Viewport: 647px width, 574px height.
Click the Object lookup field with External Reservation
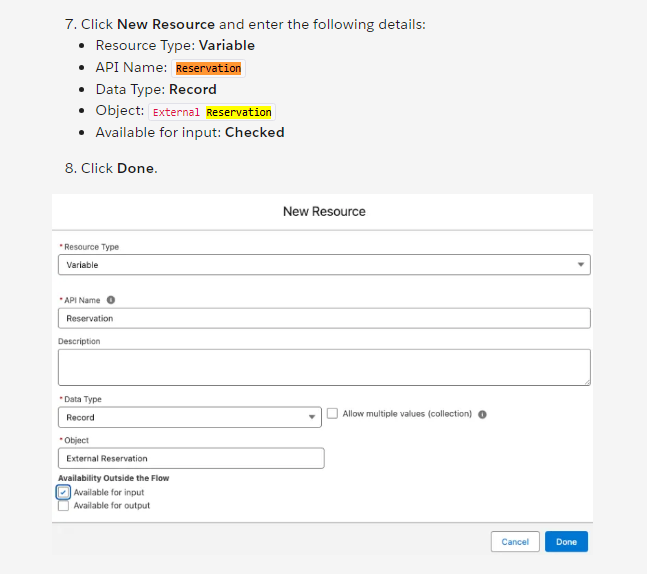[191, 458]
